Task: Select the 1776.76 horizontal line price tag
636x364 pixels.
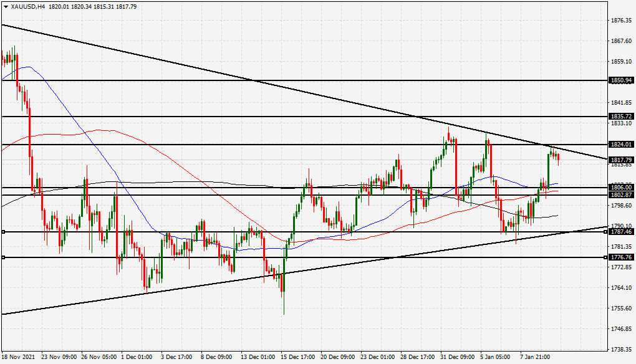Action: pyautogui.click(x=622, y=257)
